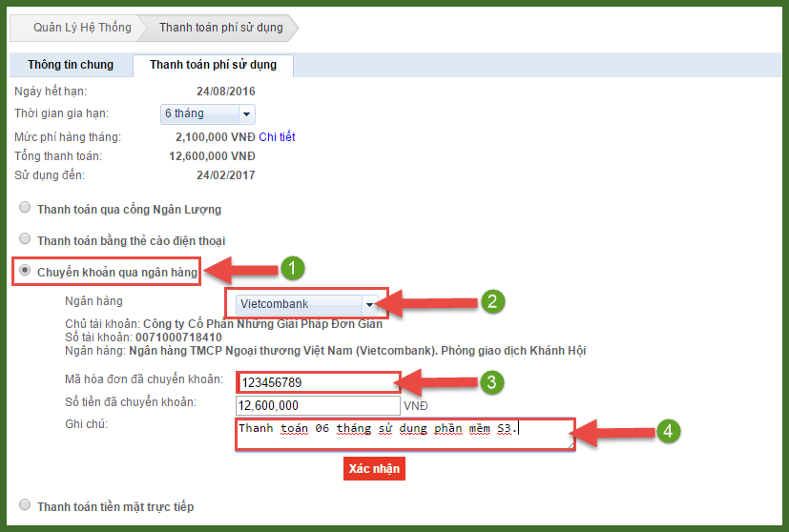Click inside the Ghi chú text area

click(x=405, y=433)
